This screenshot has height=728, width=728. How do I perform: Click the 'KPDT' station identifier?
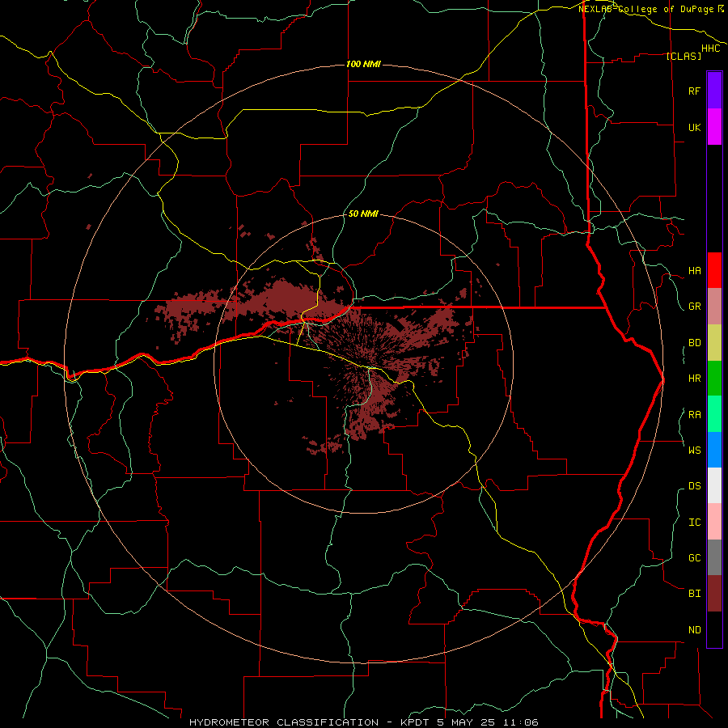tap(416, 722)
